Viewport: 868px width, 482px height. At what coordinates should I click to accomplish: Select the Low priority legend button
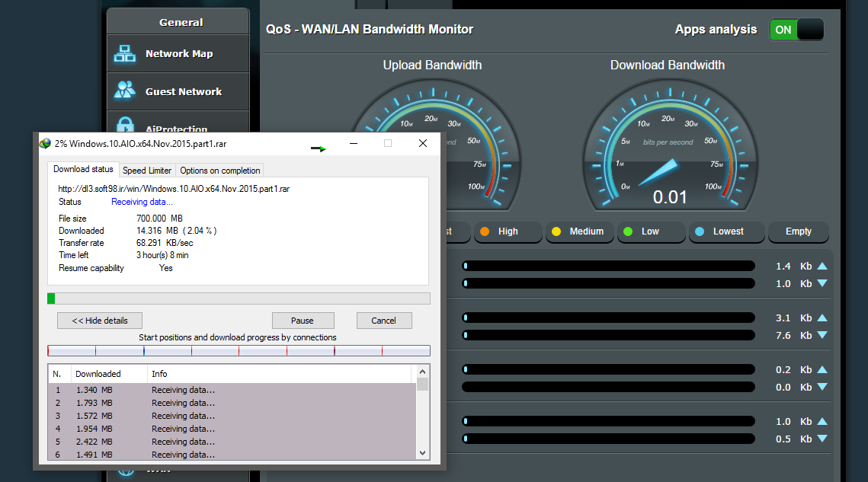coord(652,231)
